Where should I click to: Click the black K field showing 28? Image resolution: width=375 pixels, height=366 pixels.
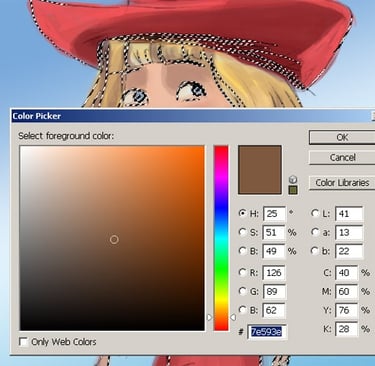point(346,329)
